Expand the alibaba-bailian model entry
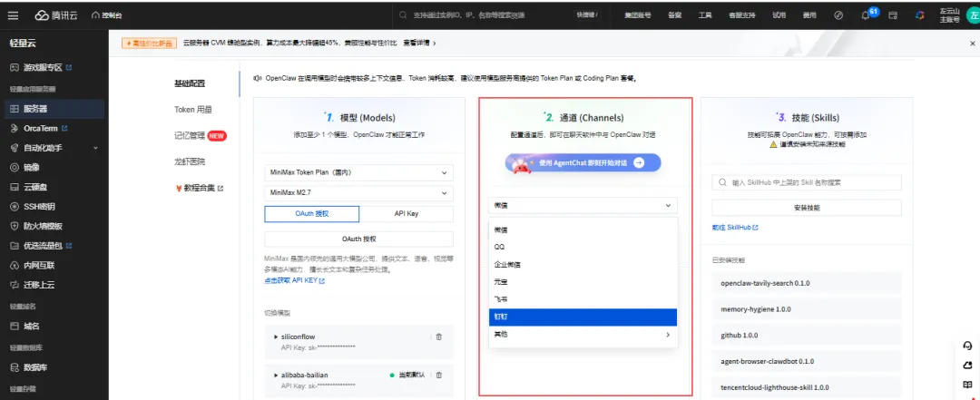Screen dimensions: 980x400 coord(276,375)
